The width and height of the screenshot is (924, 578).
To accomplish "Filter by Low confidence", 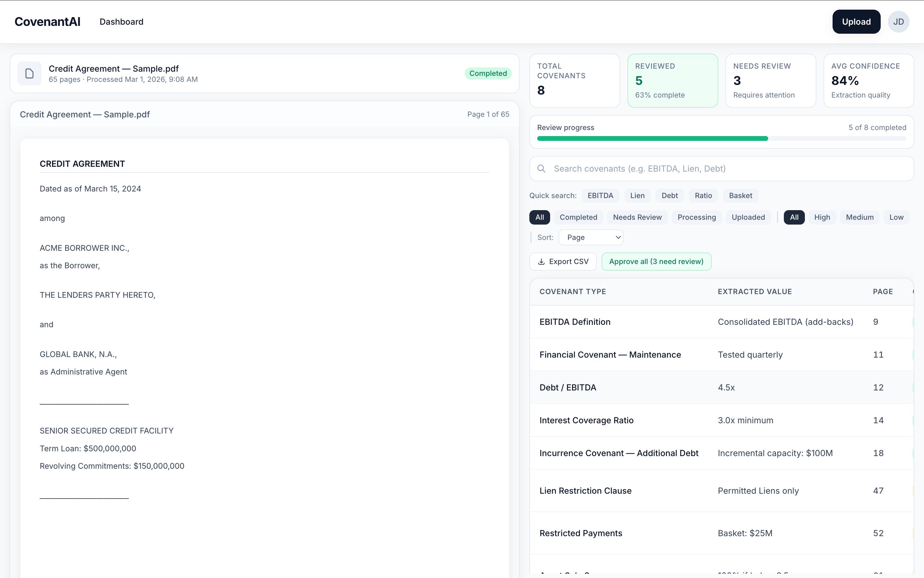I will 896,217.
